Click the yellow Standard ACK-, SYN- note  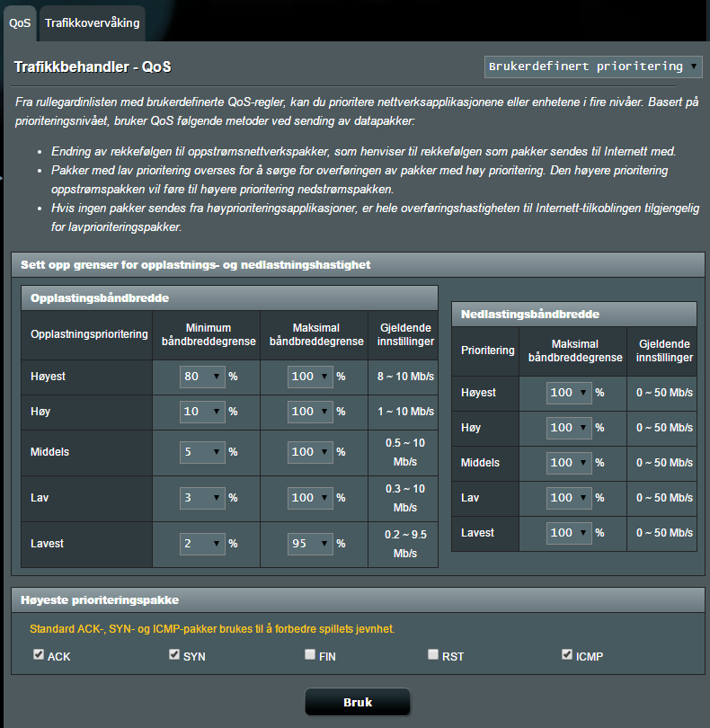click(212, 629)
